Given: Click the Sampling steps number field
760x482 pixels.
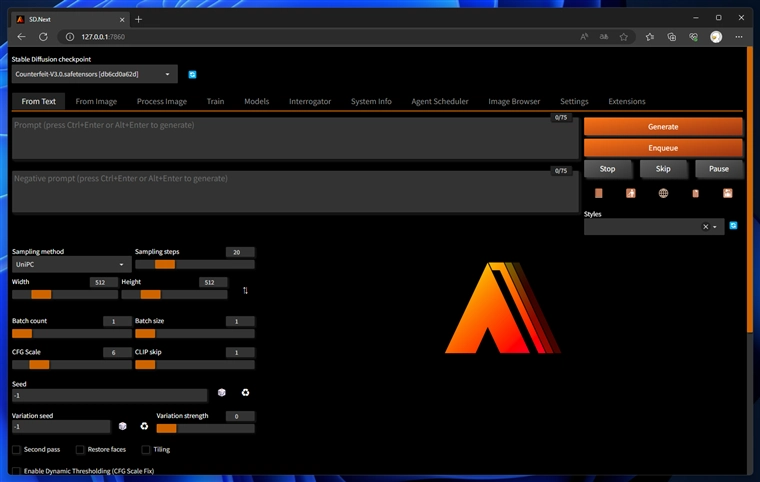Looking at the screenshot, I should [240, 252].
